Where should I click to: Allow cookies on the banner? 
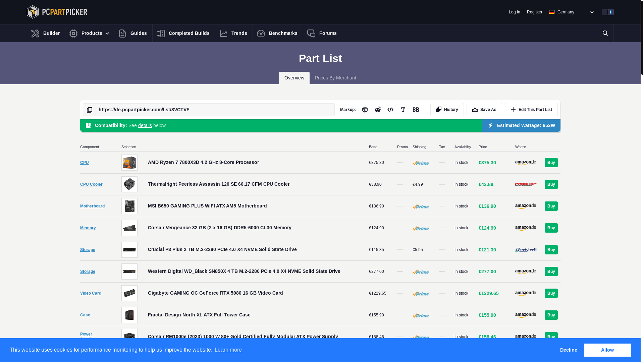point(607,350)
